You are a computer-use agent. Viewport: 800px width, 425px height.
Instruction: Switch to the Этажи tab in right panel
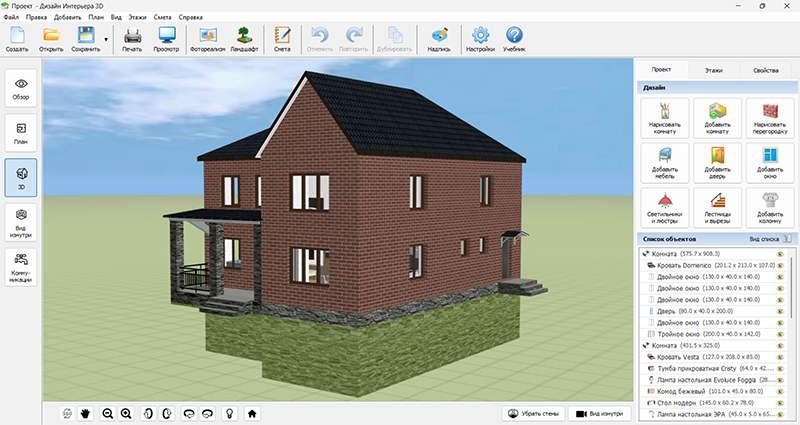(713, 70)
